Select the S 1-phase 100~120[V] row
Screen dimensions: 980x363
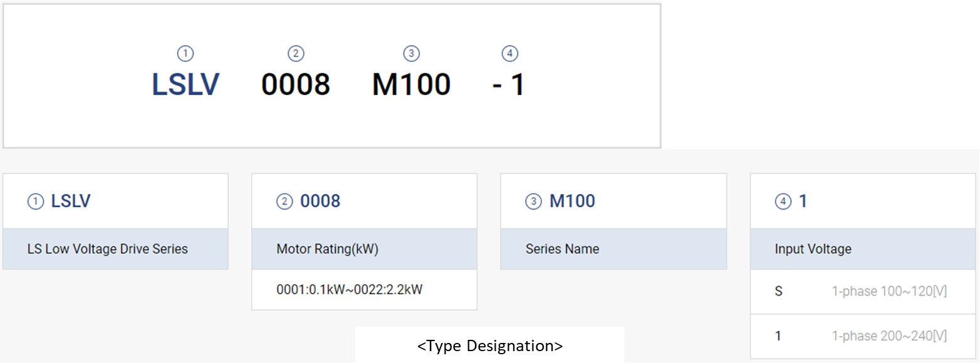click(864, 292)
